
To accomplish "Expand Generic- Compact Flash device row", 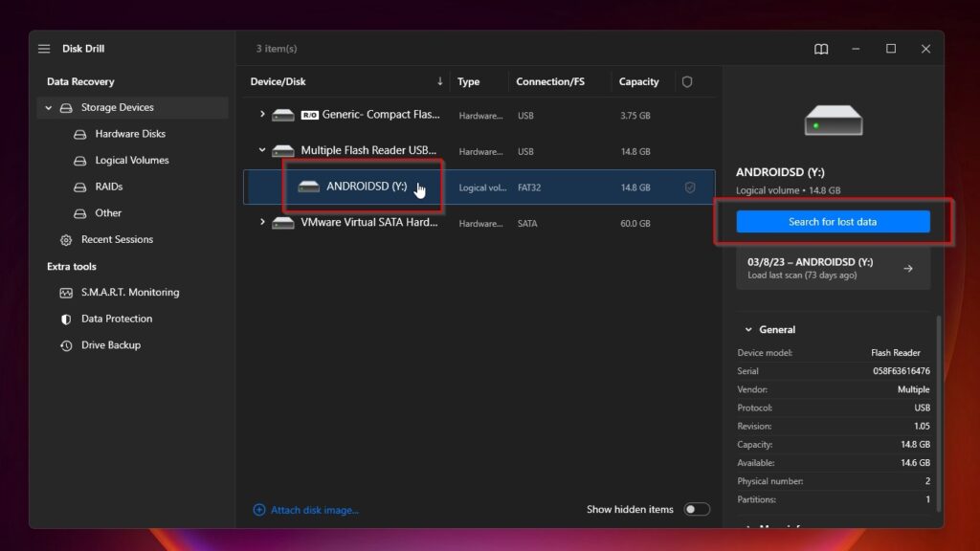I will pos(262,115).
